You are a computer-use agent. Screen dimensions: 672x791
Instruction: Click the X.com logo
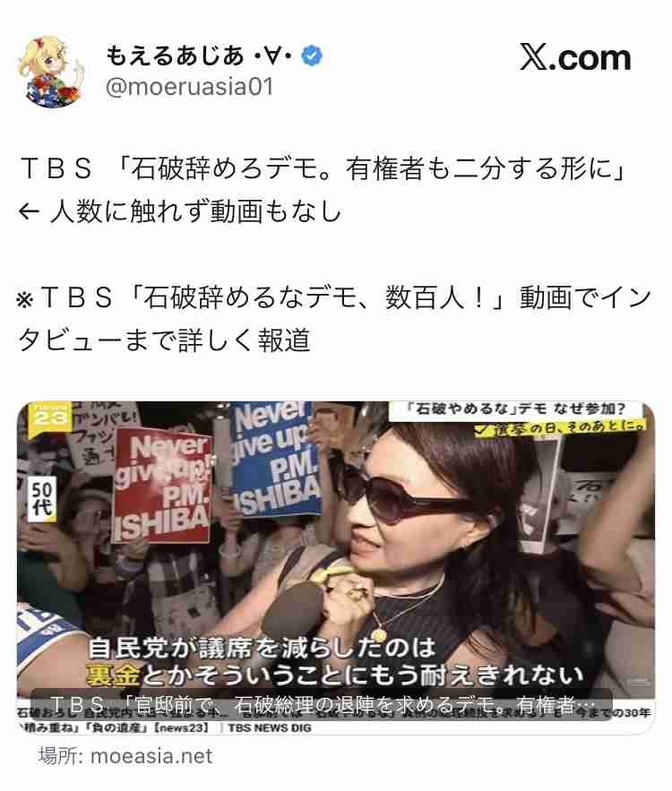[x=575, y=57]
